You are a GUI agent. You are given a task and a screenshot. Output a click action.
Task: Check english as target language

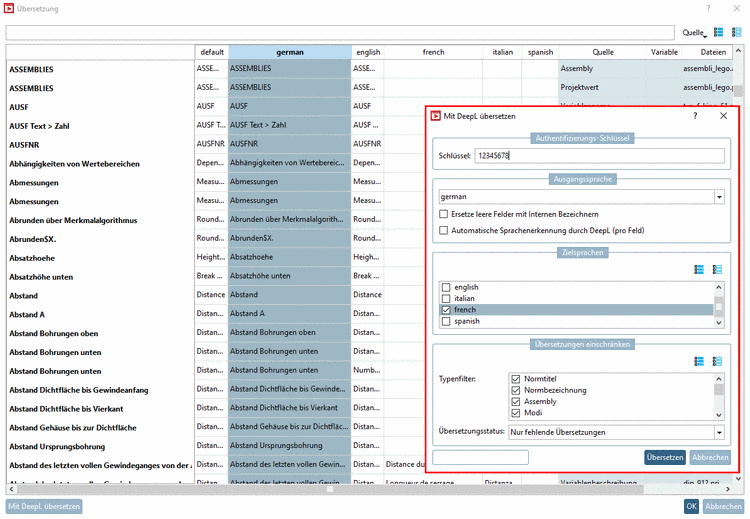(x=446, y=287)
